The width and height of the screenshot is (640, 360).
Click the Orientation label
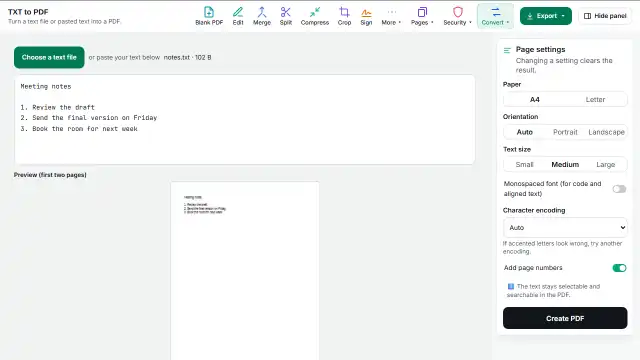520,117
